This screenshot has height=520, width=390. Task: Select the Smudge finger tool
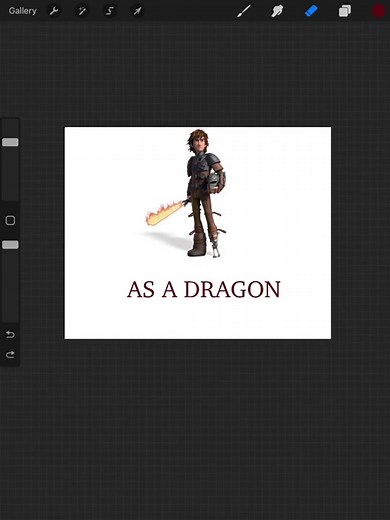[277, 11]
